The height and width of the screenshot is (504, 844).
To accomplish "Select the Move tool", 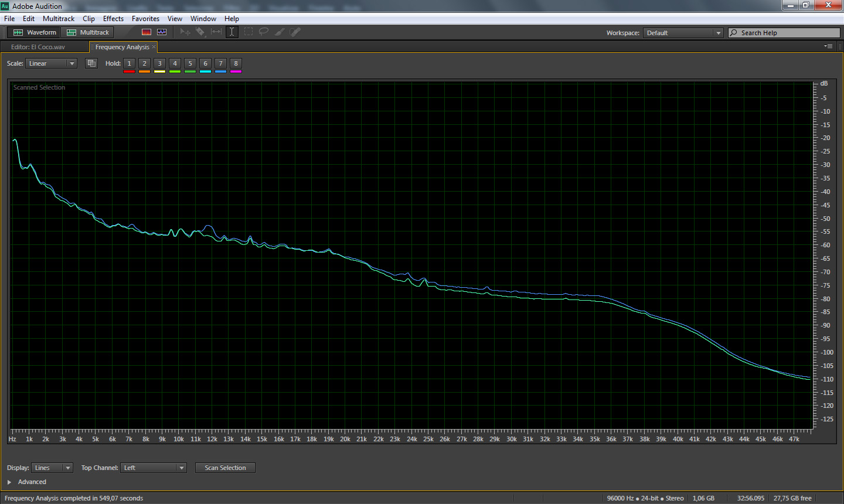I will pyautogui.click(x=185, y=32).
